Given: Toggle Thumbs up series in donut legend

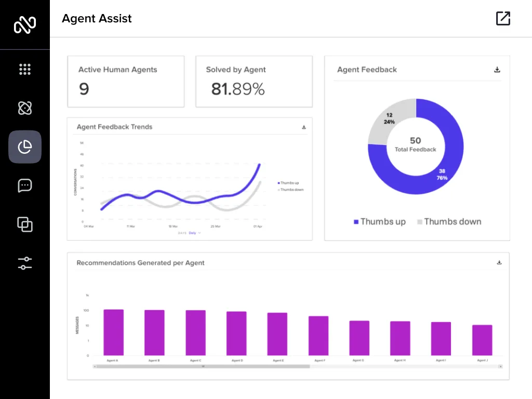Looking at the screenshot, I should tap(379, 222).
